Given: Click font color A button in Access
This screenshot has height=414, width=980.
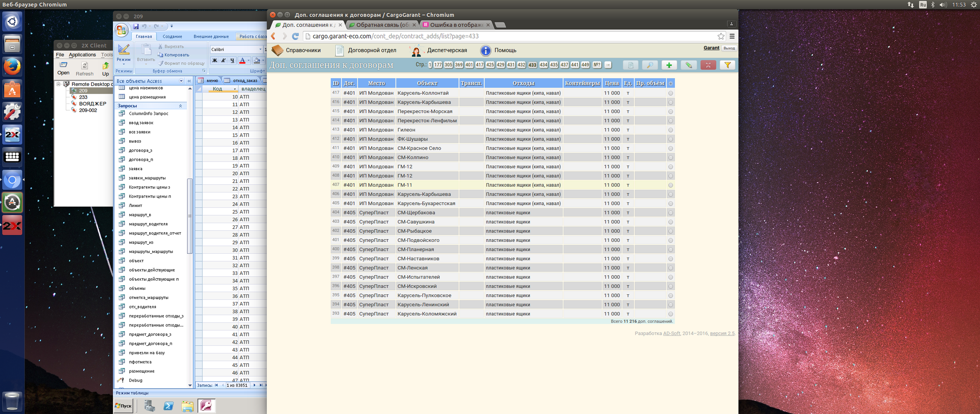Looking at the screenshot, I should tap(242, 60).
